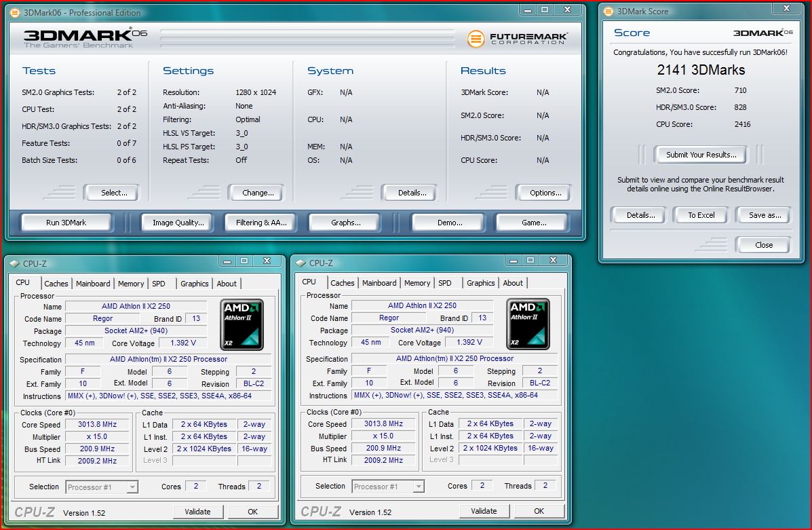The image size is (812, 530).
Task: Click SM2.0 Score value 710
Action: [741, 90]
